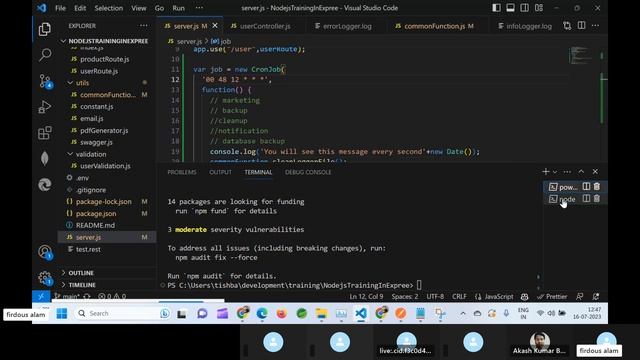
Task: Switch to errorLogger.log tab
Action: [x=347, y=26]
